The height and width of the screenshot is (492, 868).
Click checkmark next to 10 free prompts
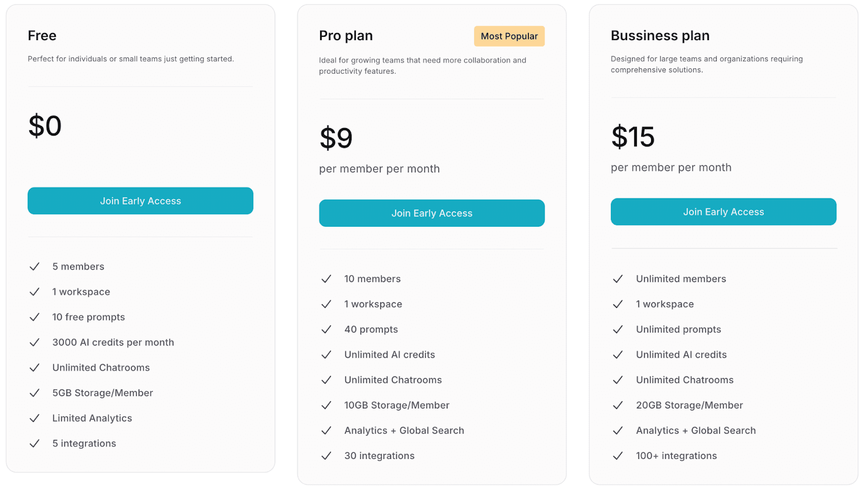click(35, 317)
